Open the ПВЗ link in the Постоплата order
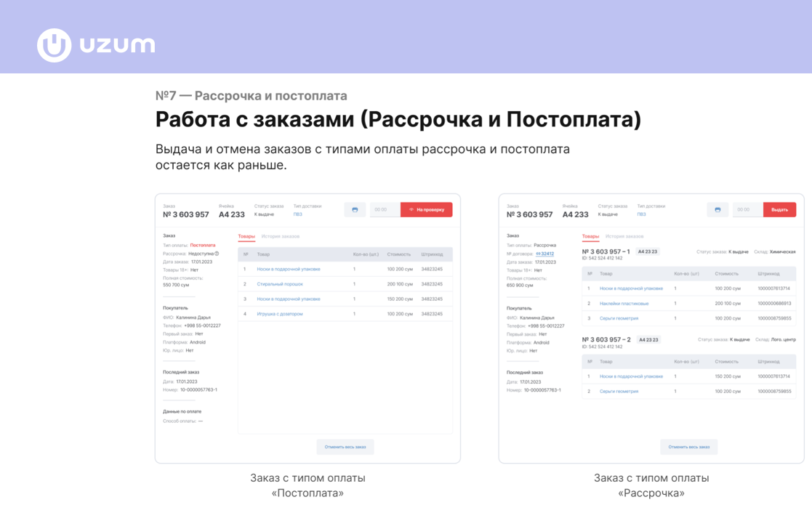This screenshot has width=812, height=505. coord(298,214)
